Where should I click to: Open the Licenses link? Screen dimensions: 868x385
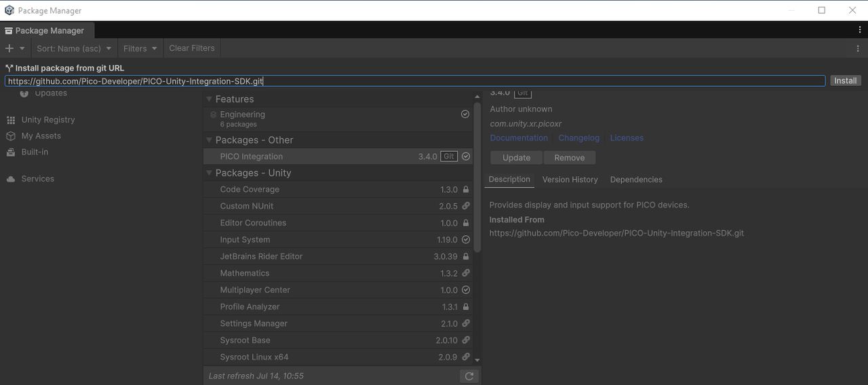627,138
